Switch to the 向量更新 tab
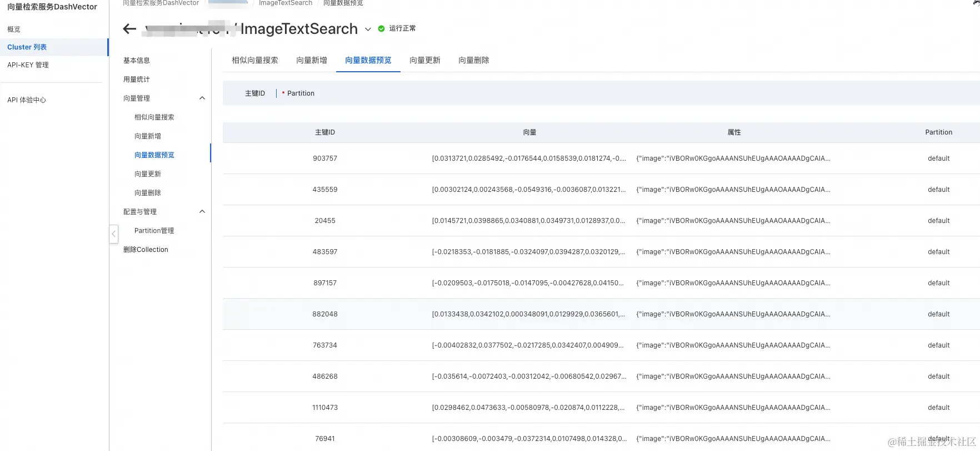980x451 pixels. 425,60
